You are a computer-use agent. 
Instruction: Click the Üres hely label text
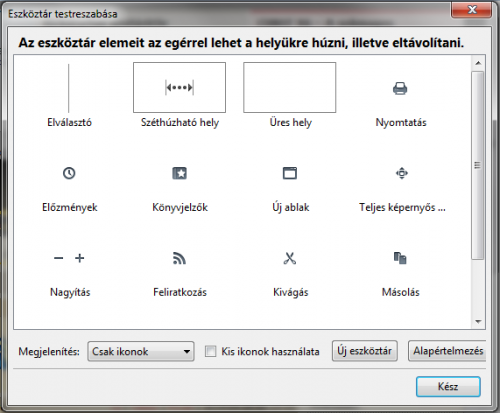pyautogui.click(x=290, y=122)
